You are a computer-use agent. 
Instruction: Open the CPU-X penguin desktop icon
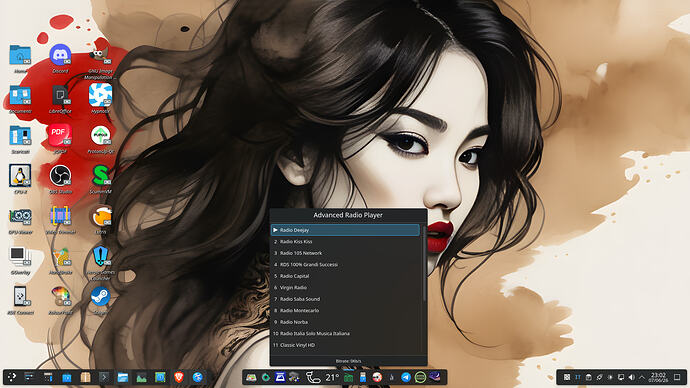click(x=20, y=176)
